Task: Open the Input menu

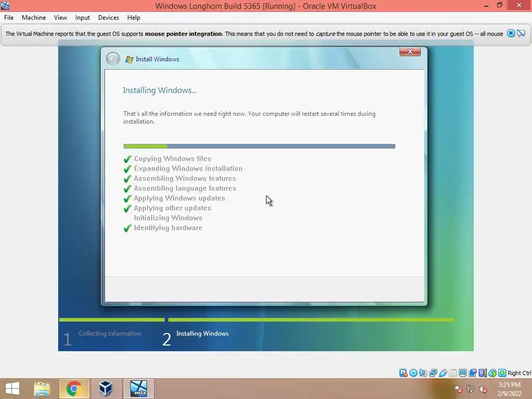Action: coord(83,18)
